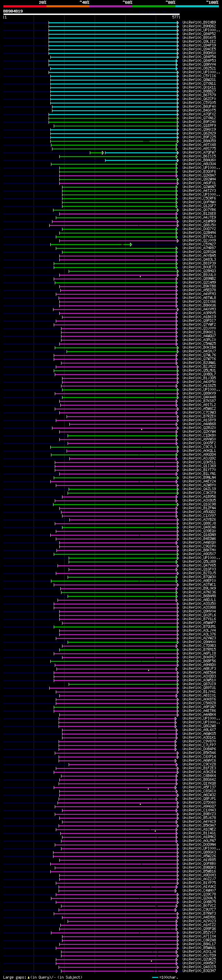
Task: Select the UniRef100_Q16DN9 label
Action: coord(199,535)
